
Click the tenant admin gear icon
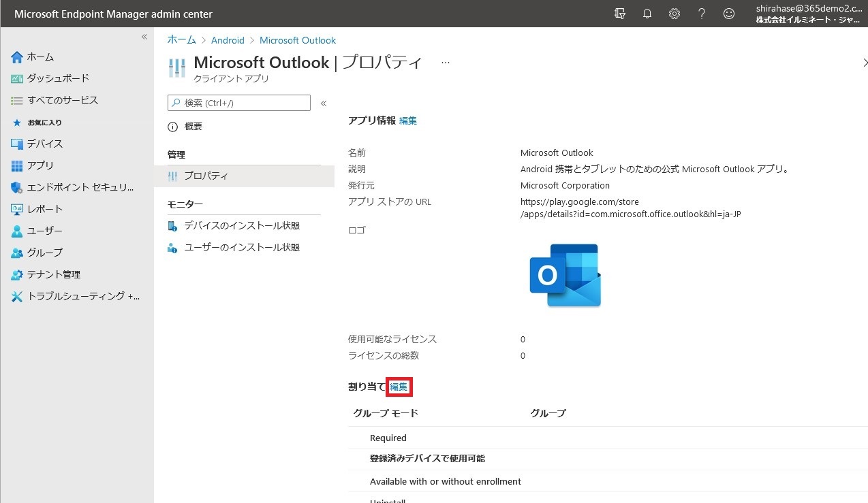(x=17, y=274)
